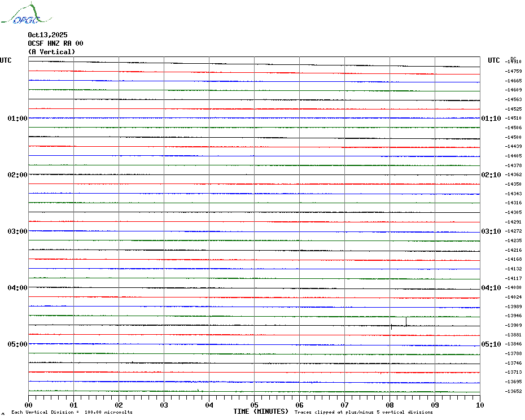Click the OFGC logo
The height and width of the screenshot is (420, 525).
coord(27,14)
